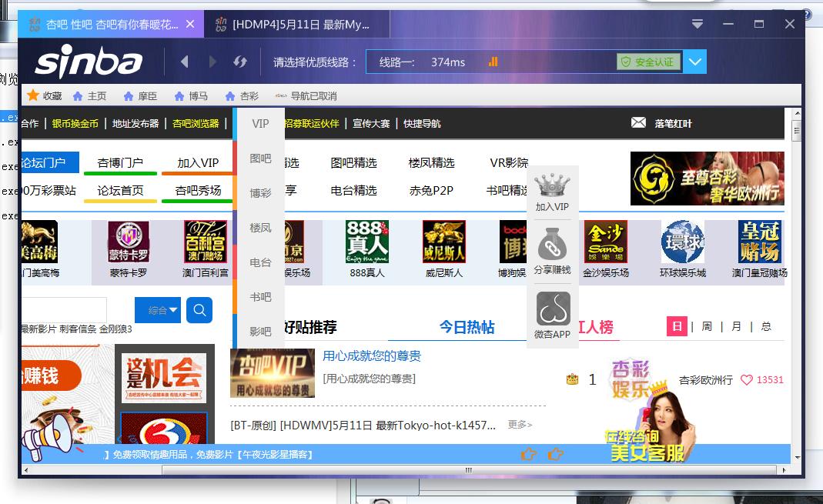823x504 pixels.
Task: Click the magnifier search button
Action: 199,310
